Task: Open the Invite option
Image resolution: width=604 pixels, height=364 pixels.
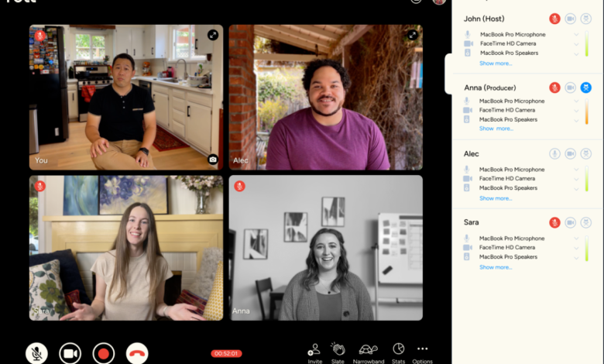Action: tap(314, 353)
